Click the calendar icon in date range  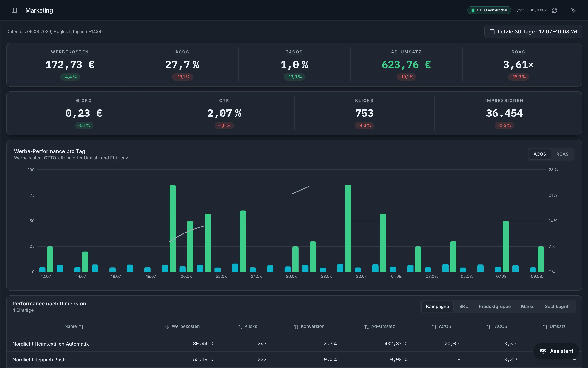(492, 32)
